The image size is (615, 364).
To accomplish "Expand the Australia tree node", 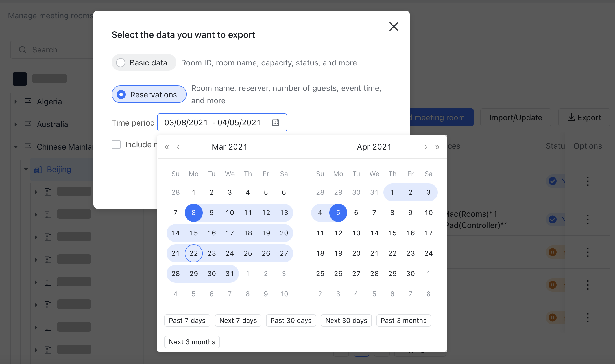I will tap(16, 124).
